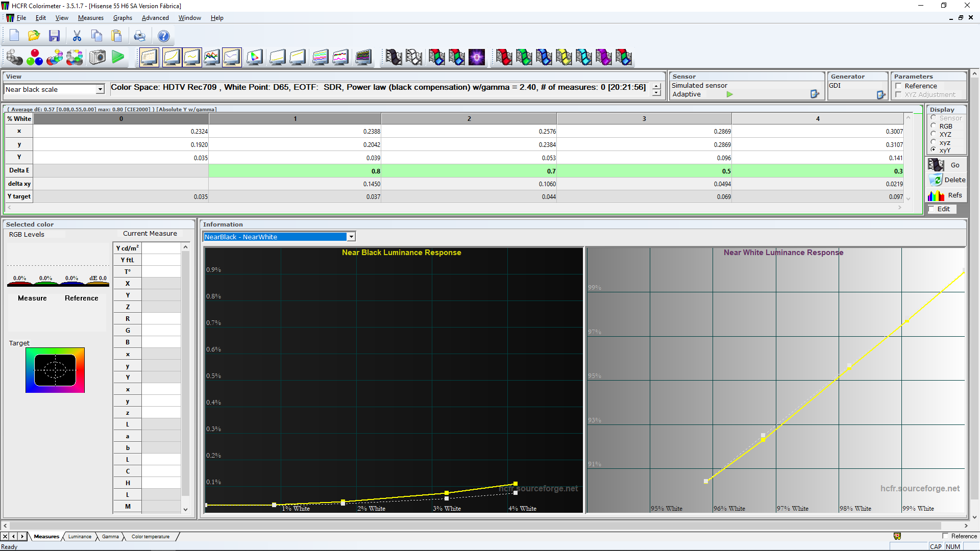The width and height of the screenshot is (980, 551).
Task: Click the gray scale spheres icon
Action: click(14, 57)
